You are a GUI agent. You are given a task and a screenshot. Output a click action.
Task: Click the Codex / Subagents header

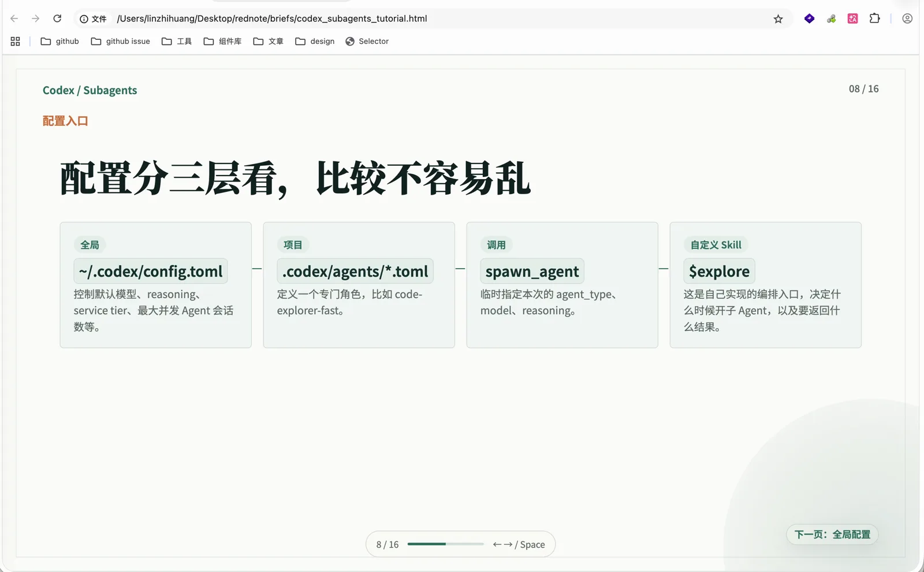coord(90,90)
